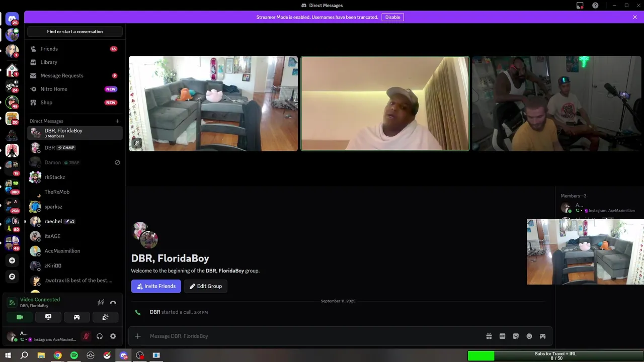Open Spotify from taskbar
644x362 pixels.
pyautogui.click(x=74, y=355)
